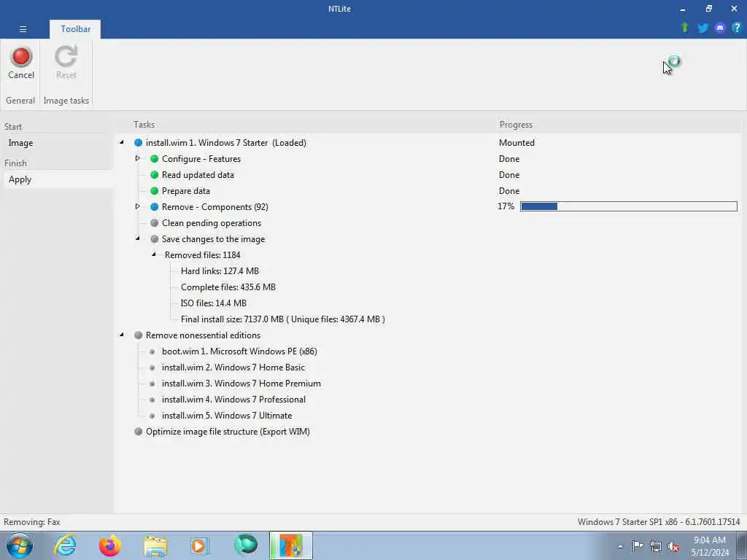Expand Configure - Features node

point(137,158)
